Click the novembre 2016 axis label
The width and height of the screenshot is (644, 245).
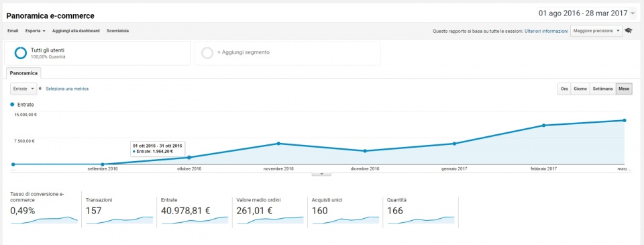(278, 169)
